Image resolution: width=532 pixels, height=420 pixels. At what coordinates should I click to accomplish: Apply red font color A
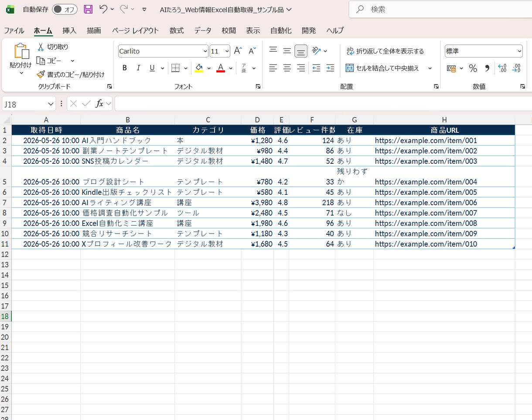[221, 68]
